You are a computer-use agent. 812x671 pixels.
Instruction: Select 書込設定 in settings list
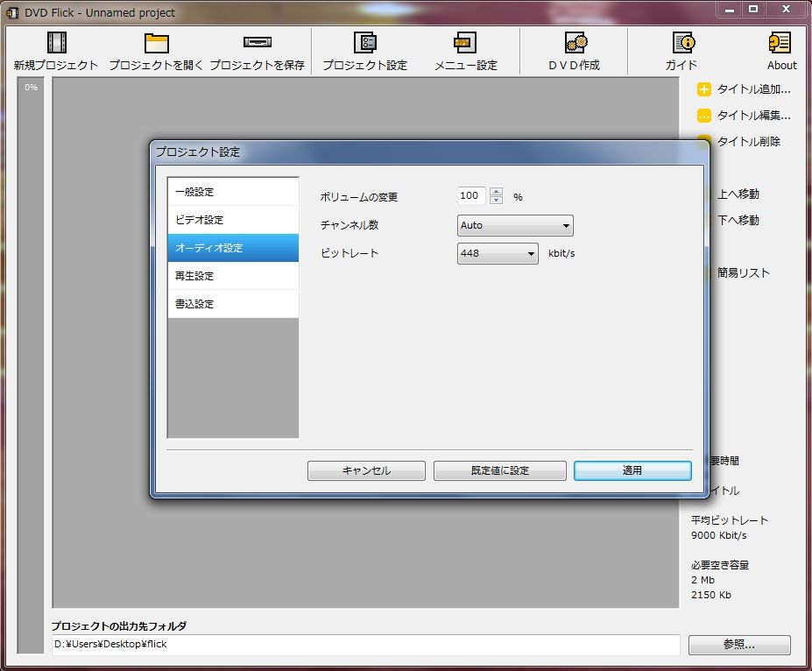(x=233, y=304)
